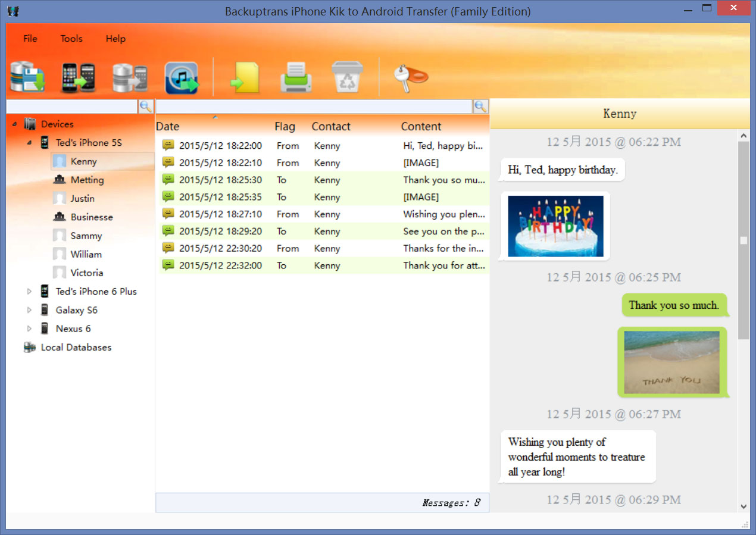
Task: Click the message icon on the 22:30:20 row
Action: (168, 248)
